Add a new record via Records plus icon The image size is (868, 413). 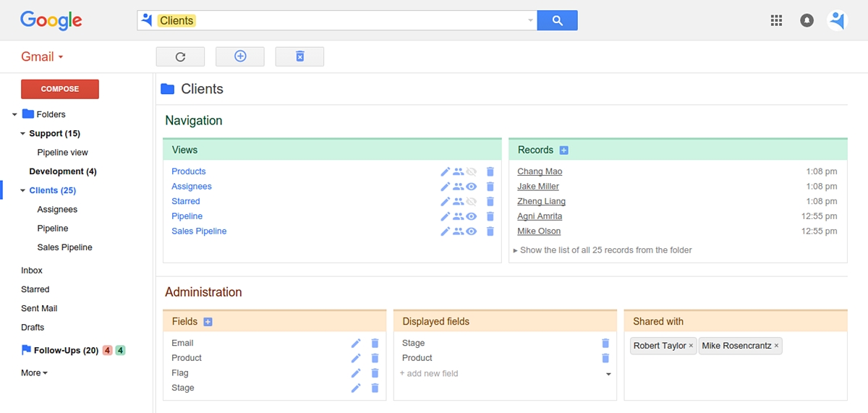point(564,150)
